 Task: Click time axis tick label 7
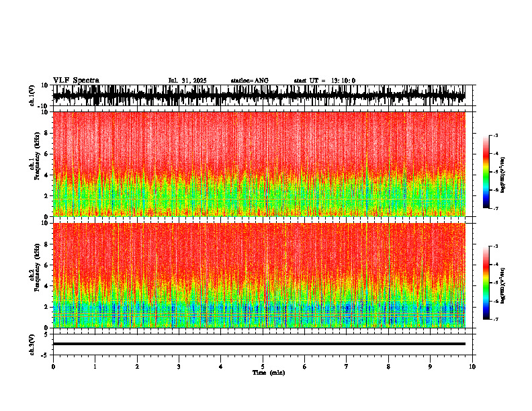point(347,367)
